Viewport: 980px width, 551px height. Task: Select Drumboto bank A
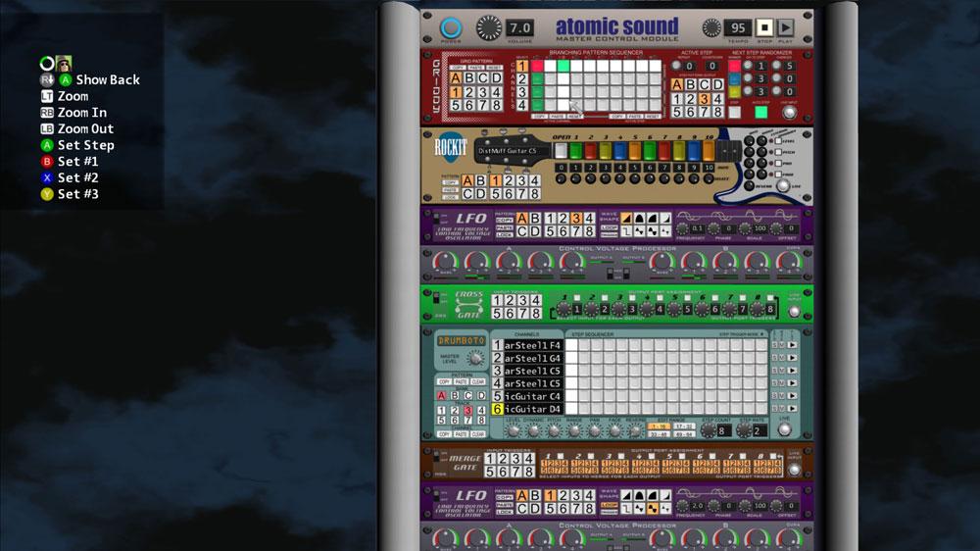click(x=441, y=395)
